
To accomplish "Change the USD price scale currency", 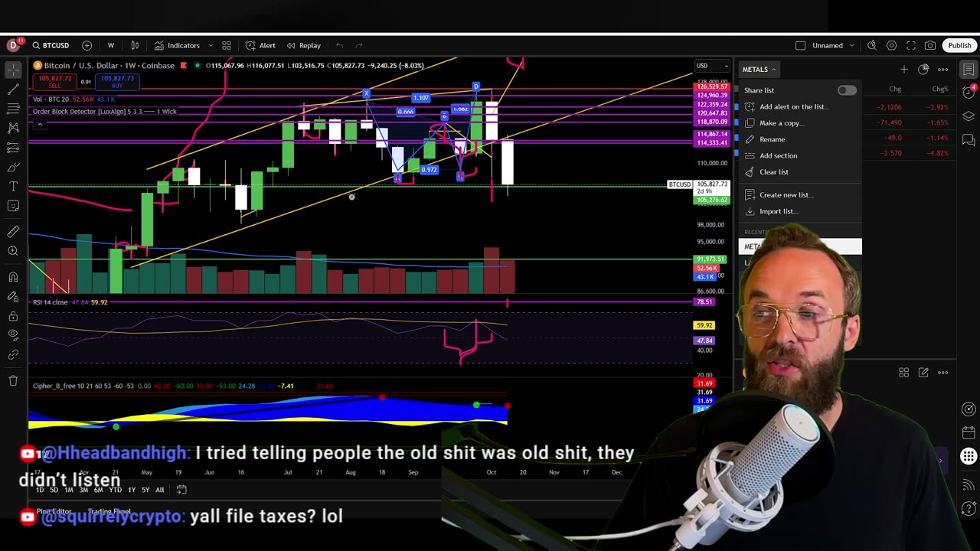I will pos(711,66).
